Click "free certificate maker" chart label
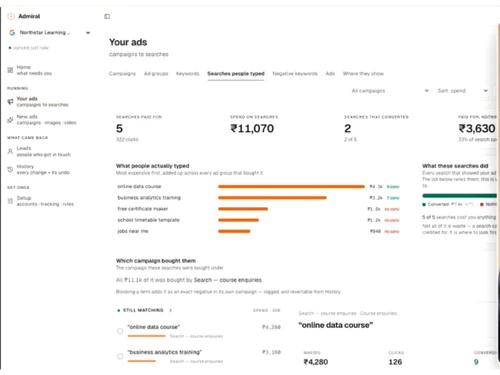The image size is (500, 375). [143, 209]
